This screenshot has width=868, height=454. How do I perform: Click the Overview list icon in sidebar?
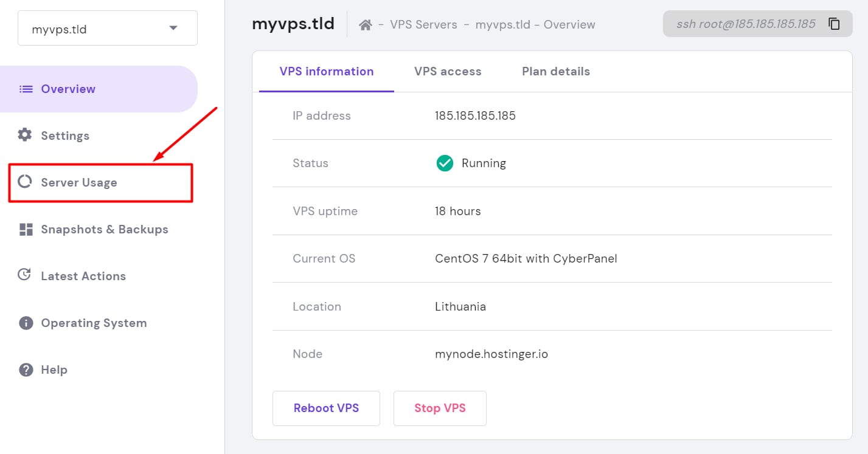click(x=26, y=89)
